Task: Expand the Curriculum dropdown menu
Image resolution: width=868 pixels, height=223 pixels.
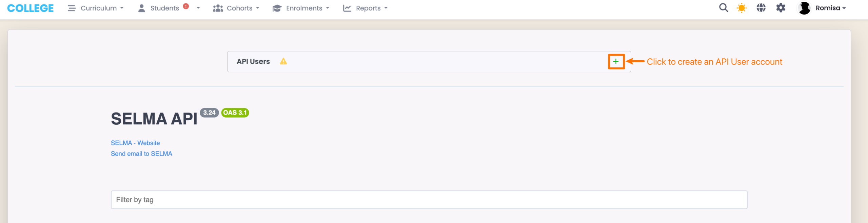Action: point(102,8)
